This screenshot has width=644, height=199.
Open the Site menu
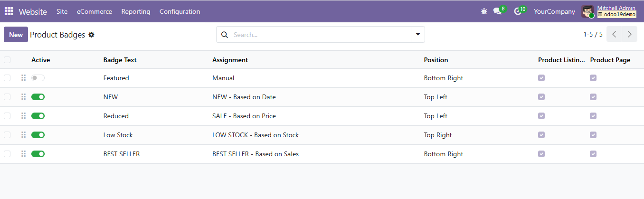click(62, 11)
